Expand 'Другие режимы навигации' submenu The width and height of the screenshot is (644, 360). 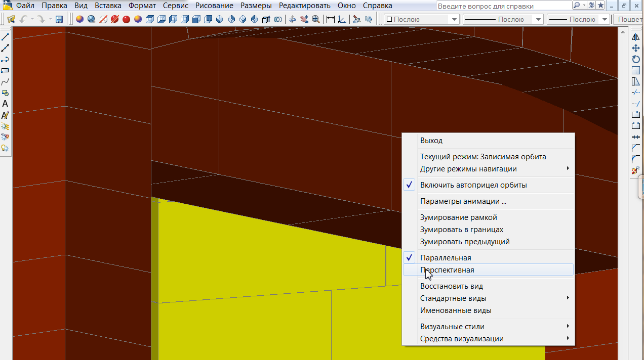click(468, 169)
